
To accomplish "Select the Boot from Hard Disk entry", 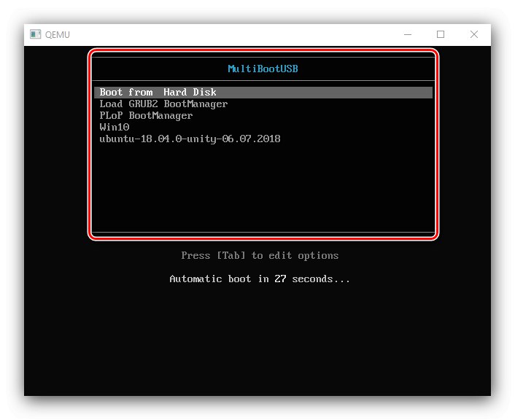I will pyautogui.click(x=263, y=93).
